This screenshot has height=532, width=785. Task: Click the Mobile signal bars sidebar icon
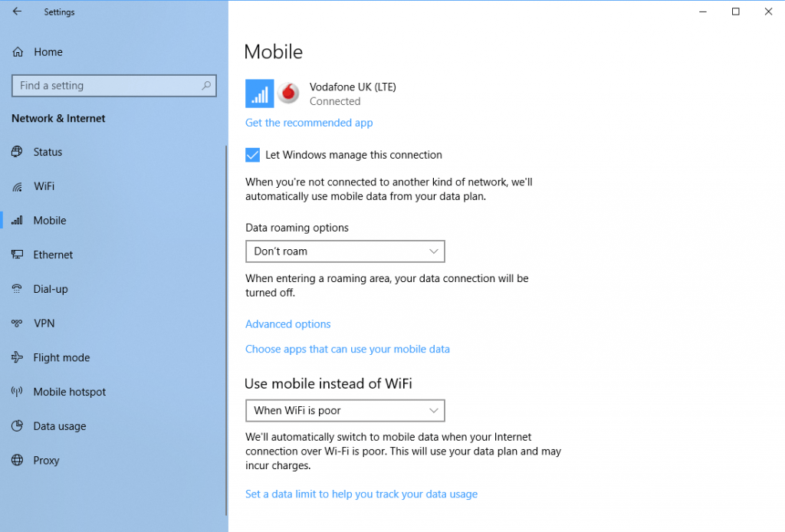click(x=17, y=220)
